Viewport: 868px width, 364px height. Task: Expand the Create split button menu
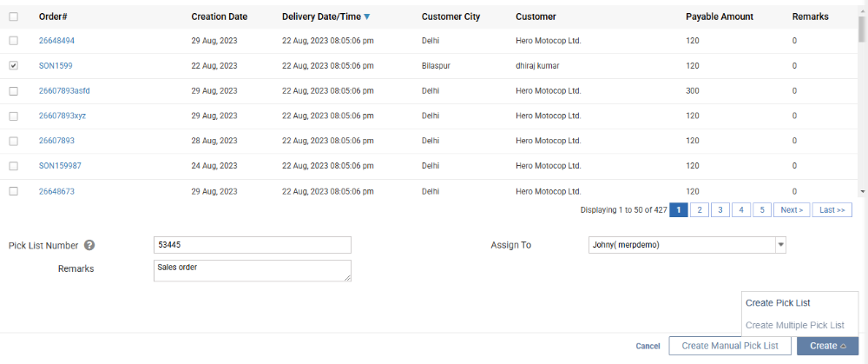pos(827,346)
